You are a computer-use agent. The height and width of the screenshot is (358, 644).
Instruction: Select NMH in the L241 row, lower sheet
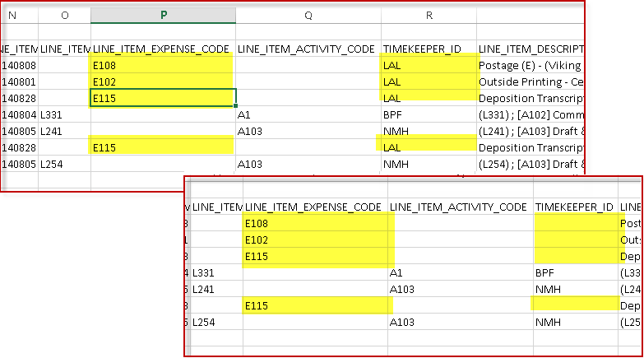[x=576, y=289]
